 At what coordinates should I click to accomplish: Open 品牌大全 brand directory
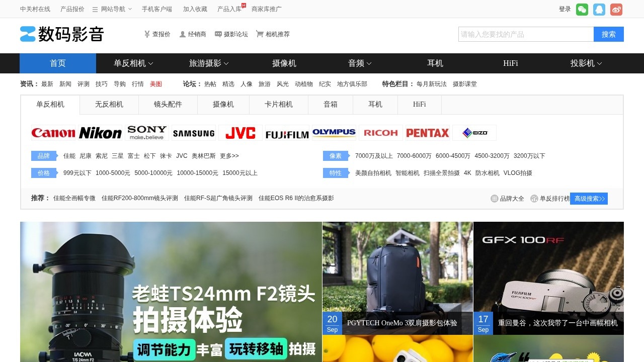pos(508,199)
